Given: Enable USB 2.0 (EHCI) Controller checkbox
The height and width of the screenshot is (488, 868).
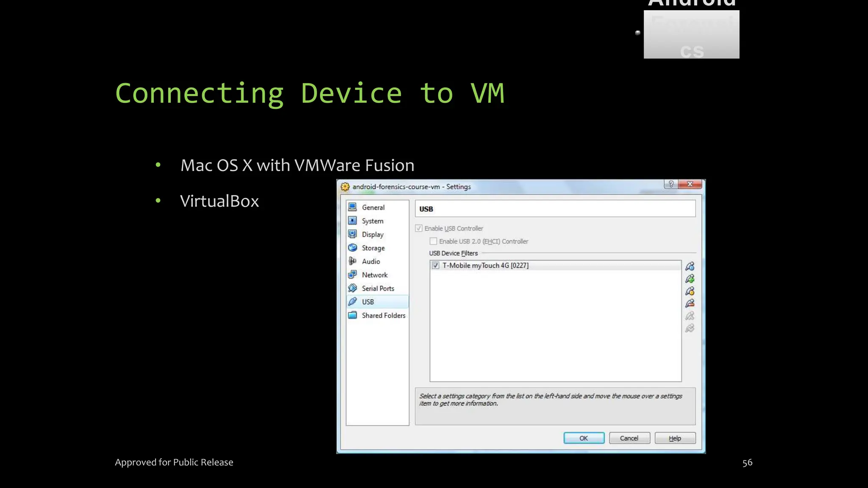Looking at the screenshot, I should pyautogui.click(x=433, y=241).
